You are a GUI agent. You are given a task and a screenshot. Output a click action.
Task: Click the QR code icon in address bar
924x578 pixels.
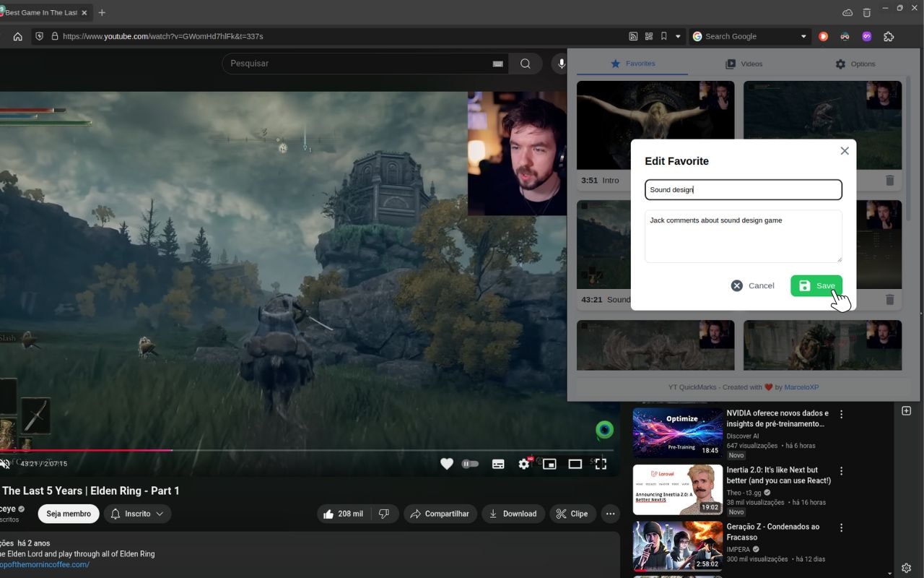click(x=648, y=36)
